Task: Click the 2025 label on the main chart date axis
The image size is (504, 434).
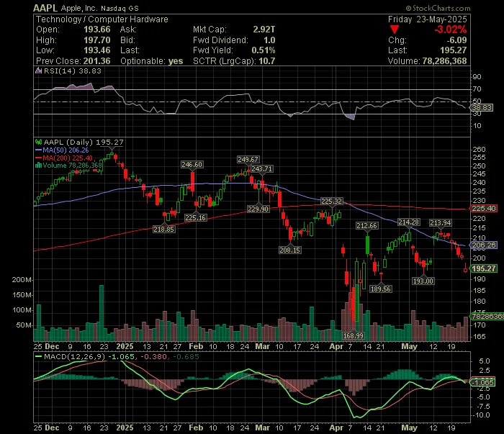Action: (125, 346)
